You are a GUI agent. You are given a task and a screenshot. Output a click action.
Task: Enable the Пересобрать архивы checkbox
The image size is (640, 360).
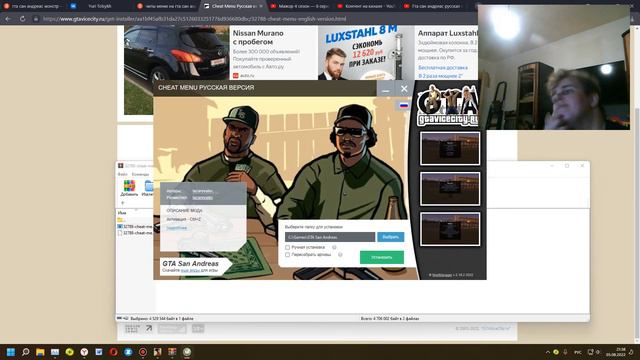287,255
